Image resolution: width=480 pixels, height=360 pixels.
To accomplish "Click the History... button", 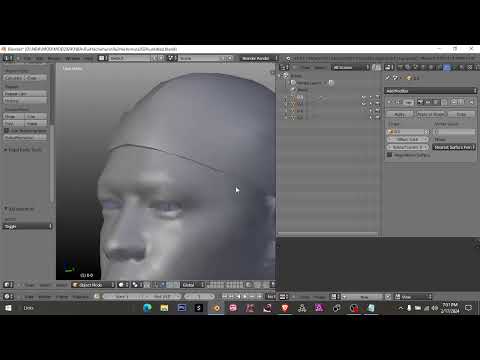I will click(25, 100).
